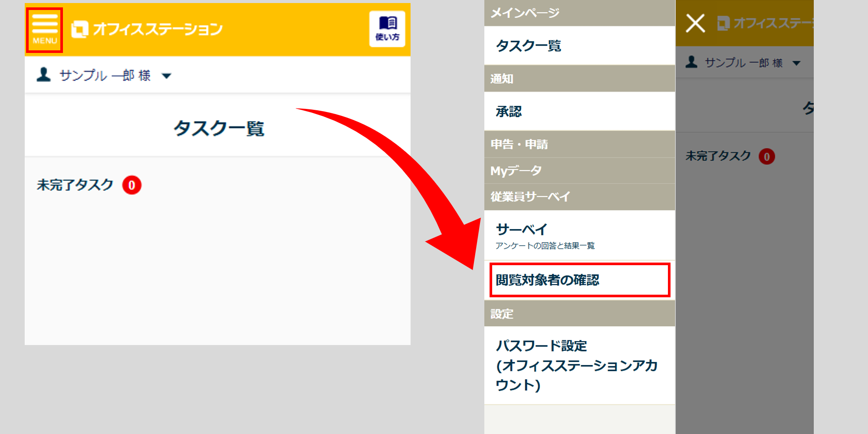
Task: Expand the Myデータ section
Action: click(579, 171)
